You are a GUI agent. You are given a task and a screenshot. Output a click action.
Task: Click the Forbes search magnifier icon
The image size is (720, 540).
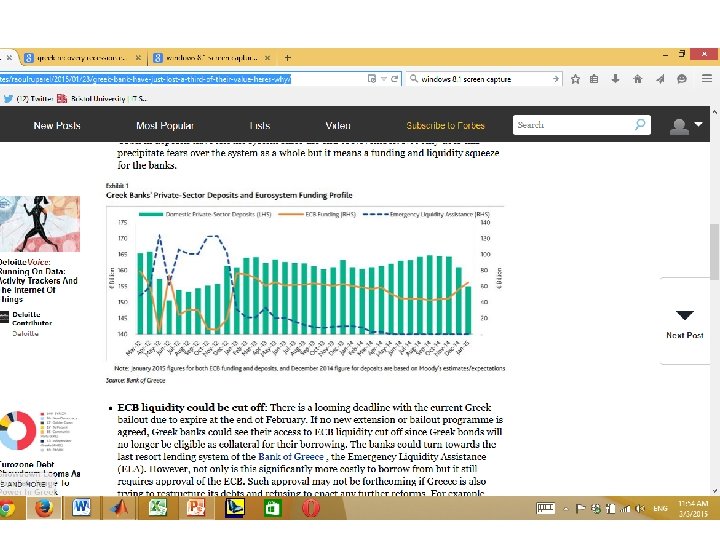(x=640, y=124)
